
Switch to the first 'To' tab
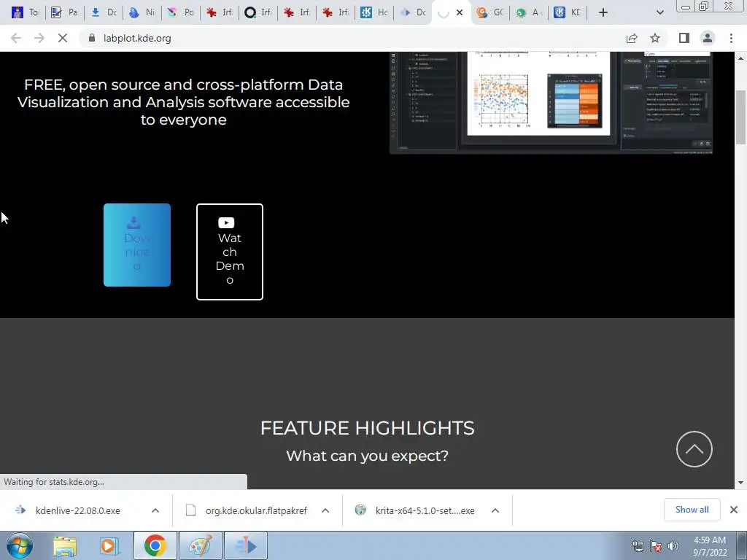point(26,12)
